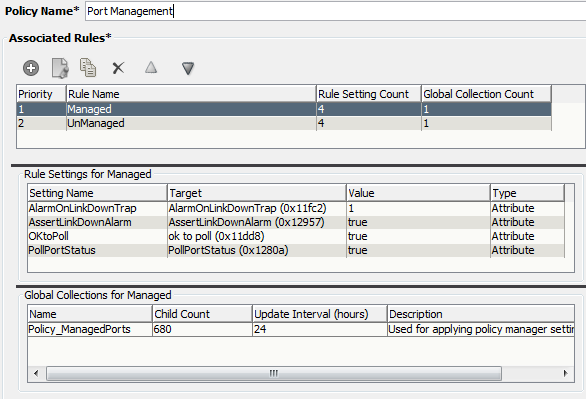
Task: Click the Attribute type of PollPortStatus row
Action: point(527,250)
